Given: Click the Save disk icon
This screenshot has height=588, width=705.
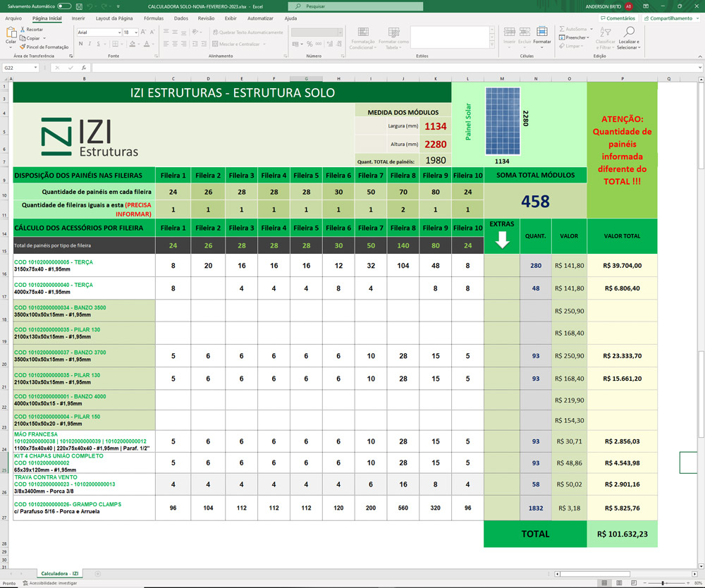Looking at the screenshot, I should point(79,6).
